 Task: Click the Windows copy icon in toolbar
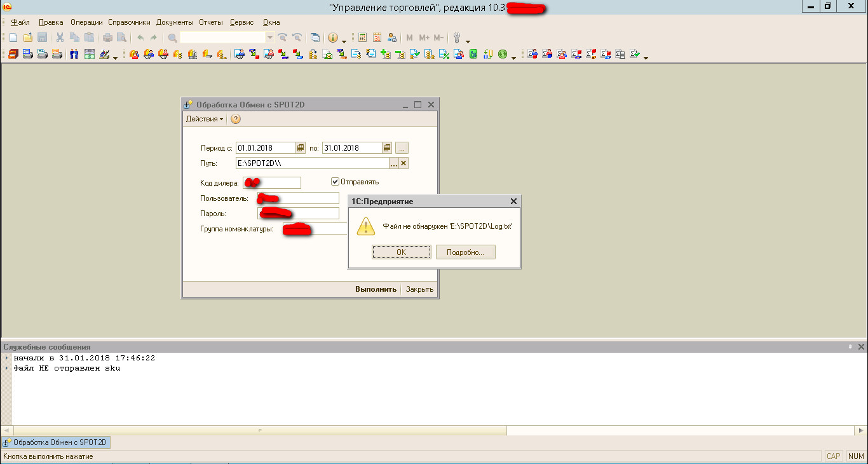(315, 38)
